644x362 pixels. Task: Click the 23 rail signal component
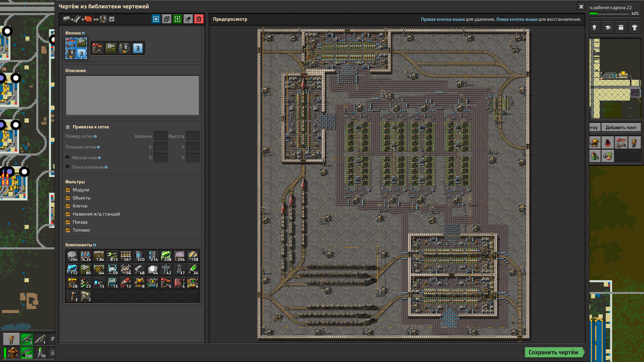(x=86, y=283)
